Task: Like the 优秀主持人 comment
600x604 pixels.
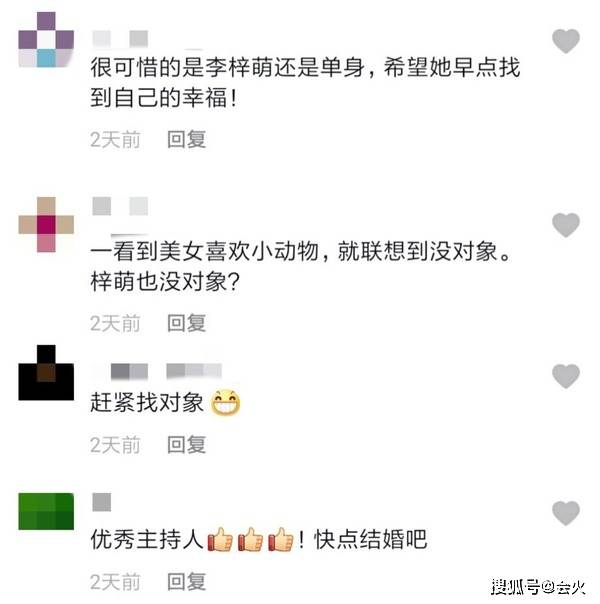Action: click(x=566, y=513)
